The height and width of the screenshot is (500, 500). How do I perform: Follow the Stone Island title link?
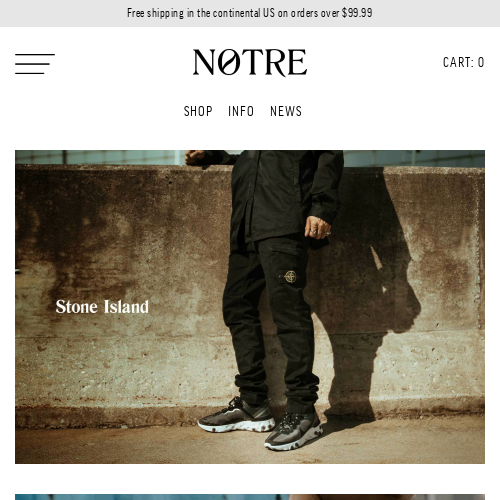(x=102, y=307)
